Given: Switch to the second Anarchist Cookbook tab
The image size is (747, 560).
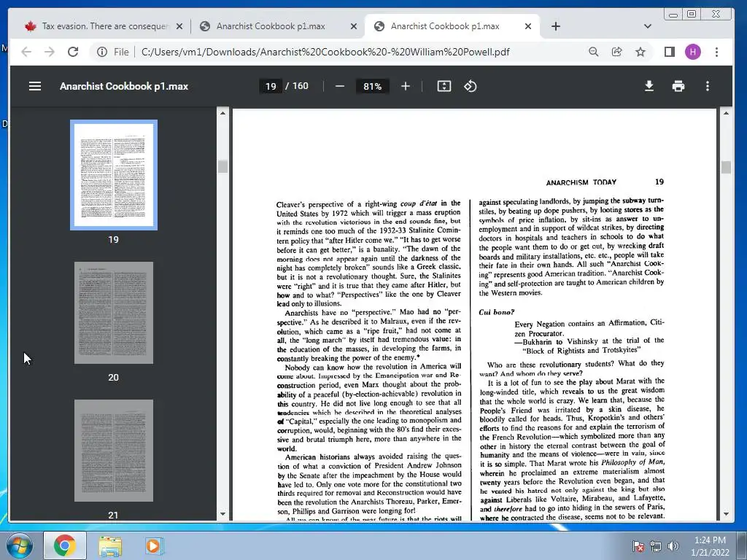Looking at the screenshot, I should [278, 26].
